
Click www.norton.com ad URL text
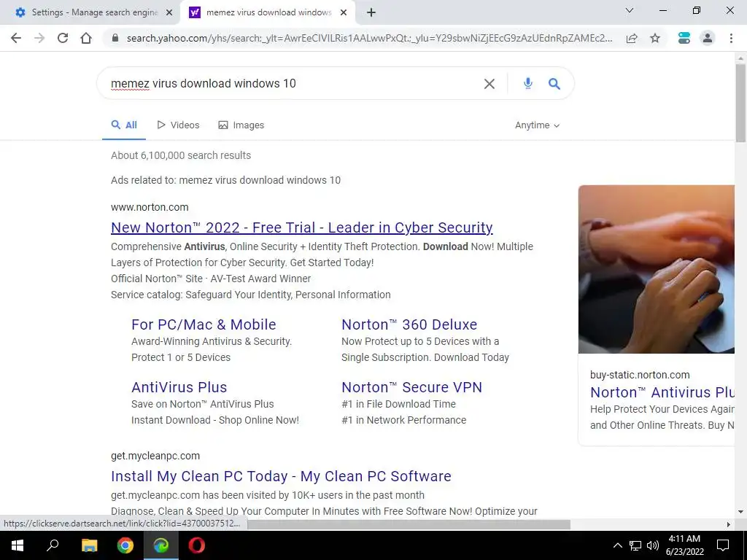(150, 207)
